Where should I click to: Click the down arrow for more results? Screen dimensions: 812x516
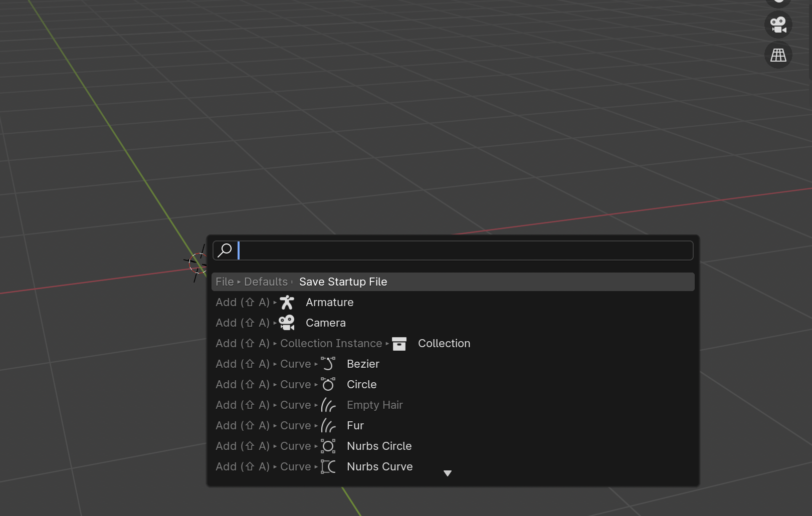(x=448, y=473)
